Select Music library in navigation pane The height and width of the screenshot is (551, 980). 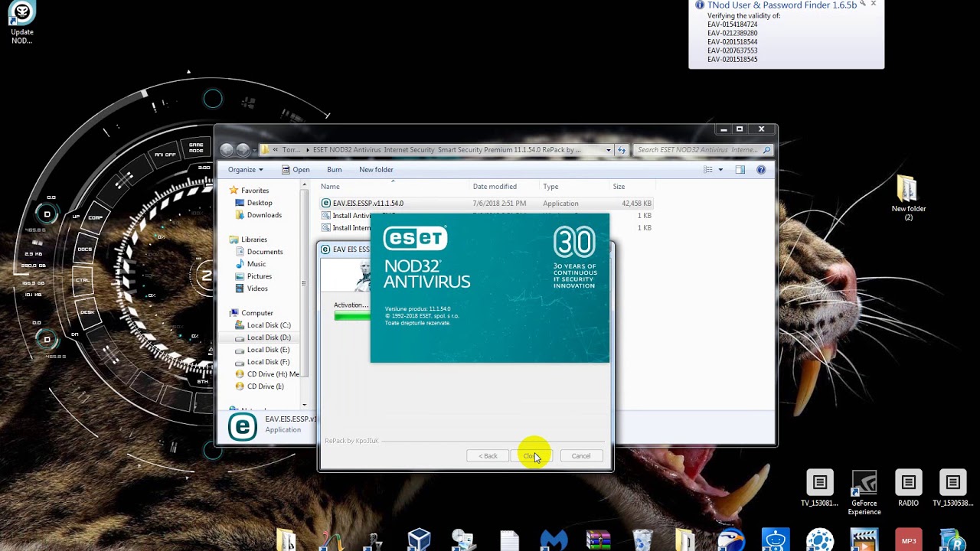(256, 264)
